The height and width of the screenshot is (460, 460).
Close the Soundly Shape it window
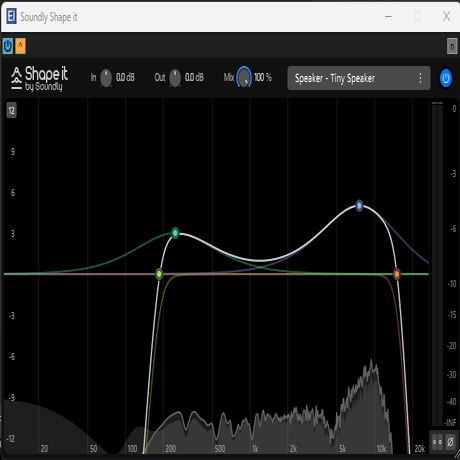click(446, 16)
